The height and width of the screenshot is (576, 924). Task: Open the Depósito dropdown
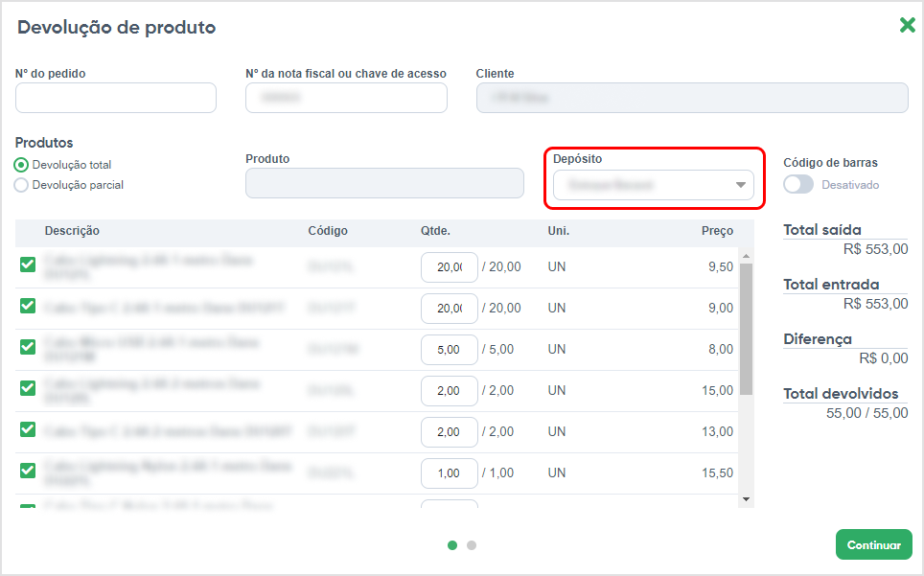(654, 185)
